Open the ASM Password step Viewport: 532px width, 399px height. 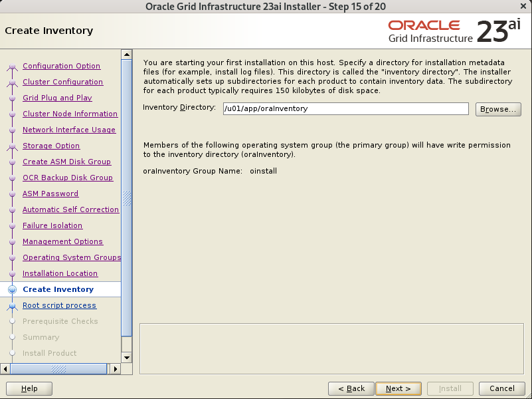(50, 194)
